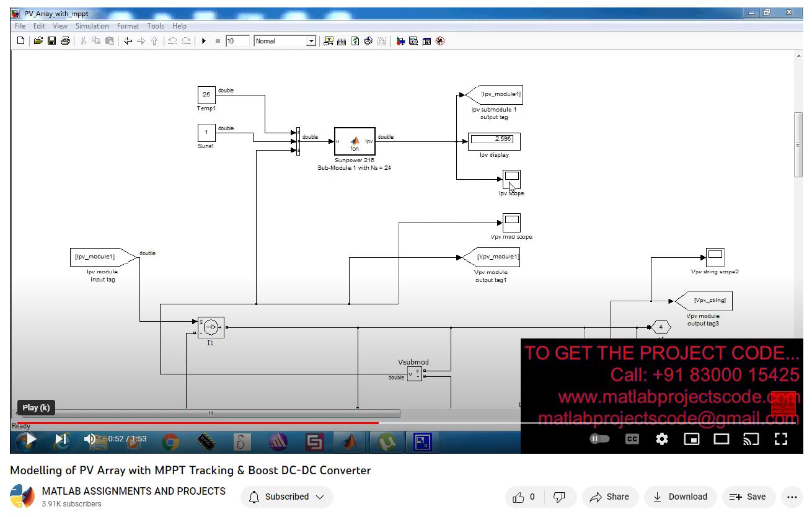Launch the Debug toolbar icon
This screenshot has height=517, width=812.
pos(440,41)
